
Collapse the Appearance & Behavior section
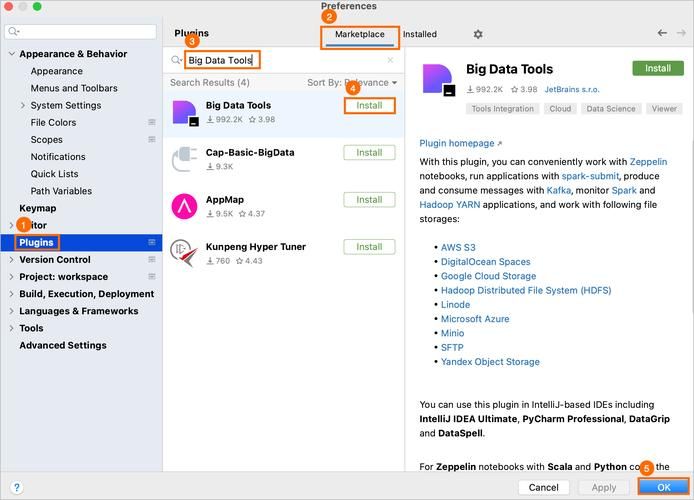(x=12, y=54)
